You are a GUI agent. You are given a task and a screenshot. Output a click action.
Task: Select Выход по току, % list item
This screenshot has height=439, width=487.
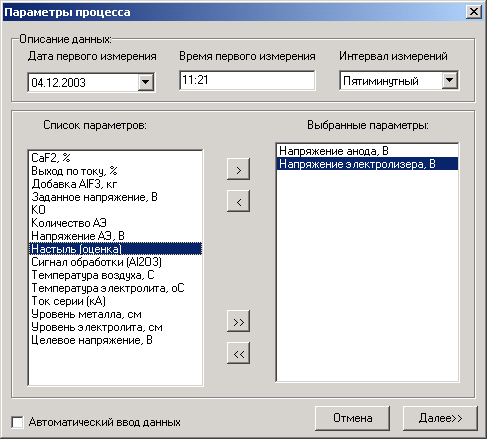pos(115,171)
